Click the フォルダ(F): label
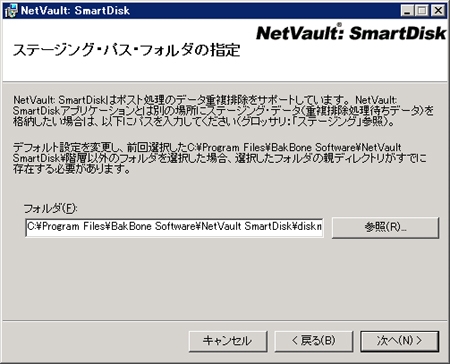The height and width of the screenshot is (364, 450). tap(50, 209)
